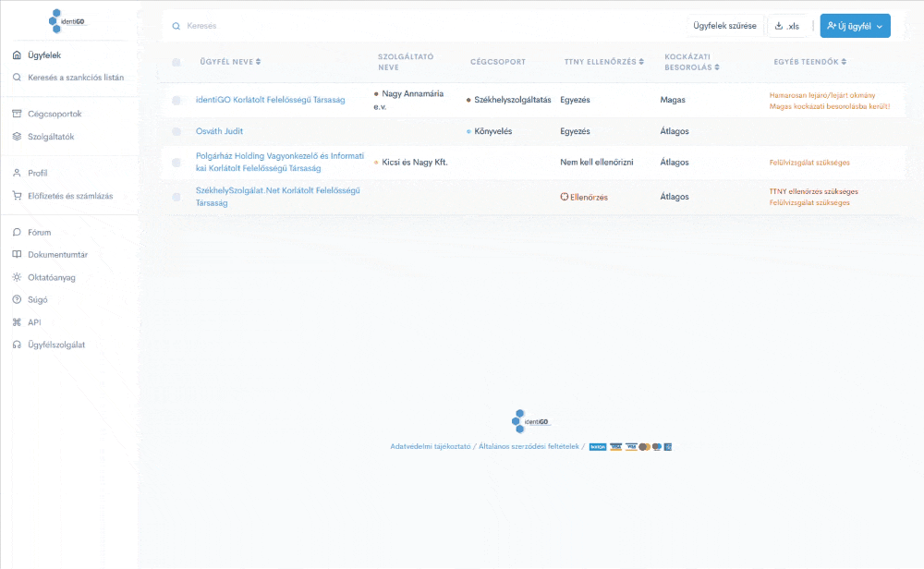Click the Súgó question mark icon
The height and width of the screenshot is (569, 924).
[x=17, y=300]
